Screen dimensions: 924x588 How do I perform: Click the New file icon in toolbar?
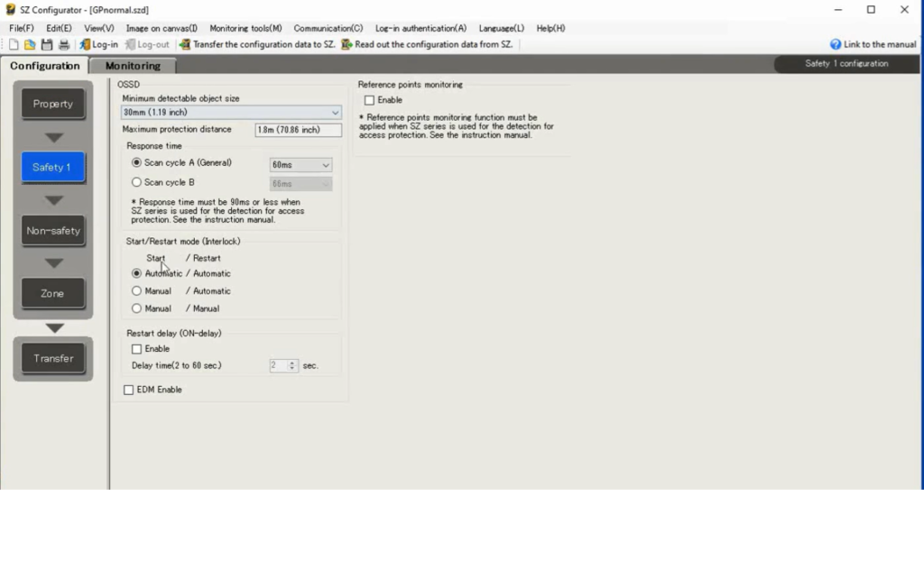pos(14,44)
